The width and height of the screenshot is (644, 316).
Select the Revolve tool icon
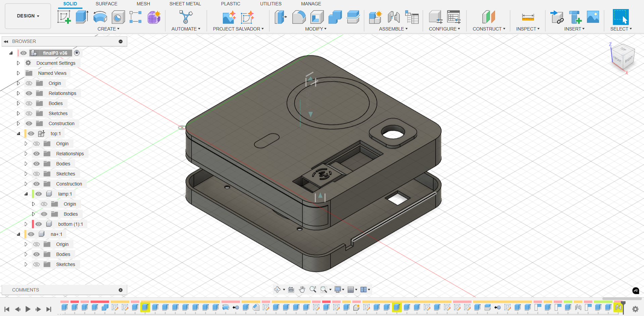(x=100, y=17)
